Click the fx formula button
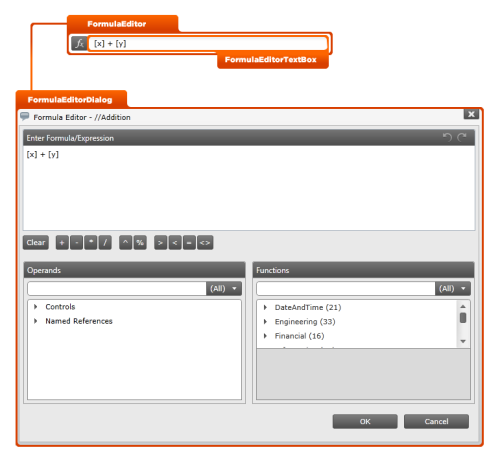The height and width of the screenshot is (463, 500). tap(79, 44)
